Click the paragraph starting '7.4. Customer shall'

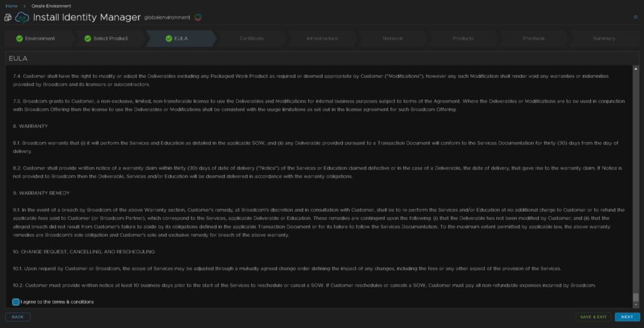coord(311,80)
